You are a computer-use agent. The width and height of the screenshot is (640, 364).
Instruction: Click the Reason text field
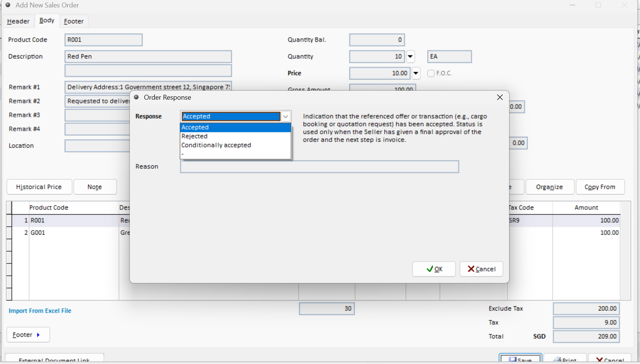[x=319, y=167]
